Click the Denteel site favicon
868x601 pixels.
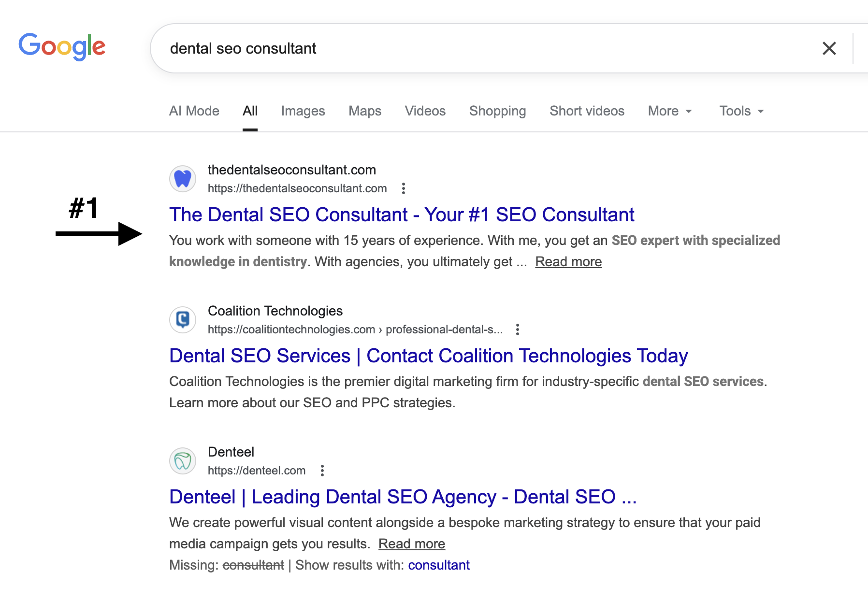(183, 460)
